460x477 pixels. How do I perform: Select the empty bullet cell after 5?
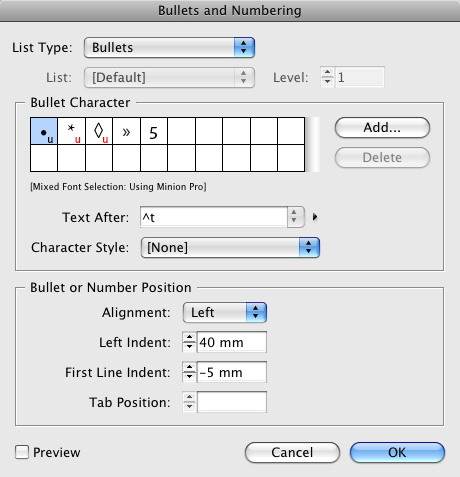click(181, 131)
